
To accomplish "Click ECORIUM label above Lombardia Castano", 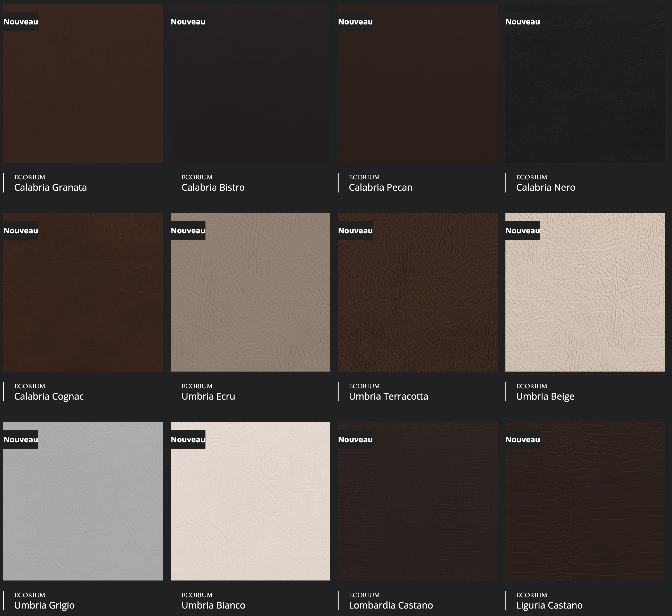I will 364,595.
